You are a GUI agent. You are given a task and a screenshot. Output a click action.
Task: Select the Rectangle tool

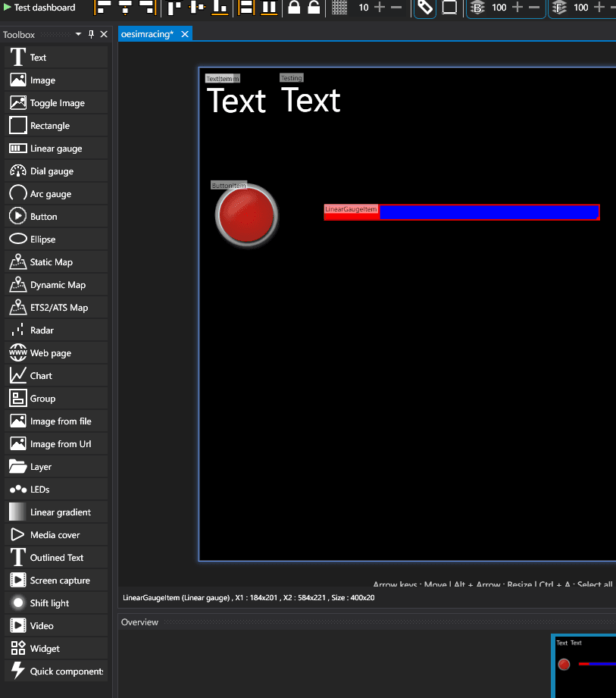[x=56, y=126]
